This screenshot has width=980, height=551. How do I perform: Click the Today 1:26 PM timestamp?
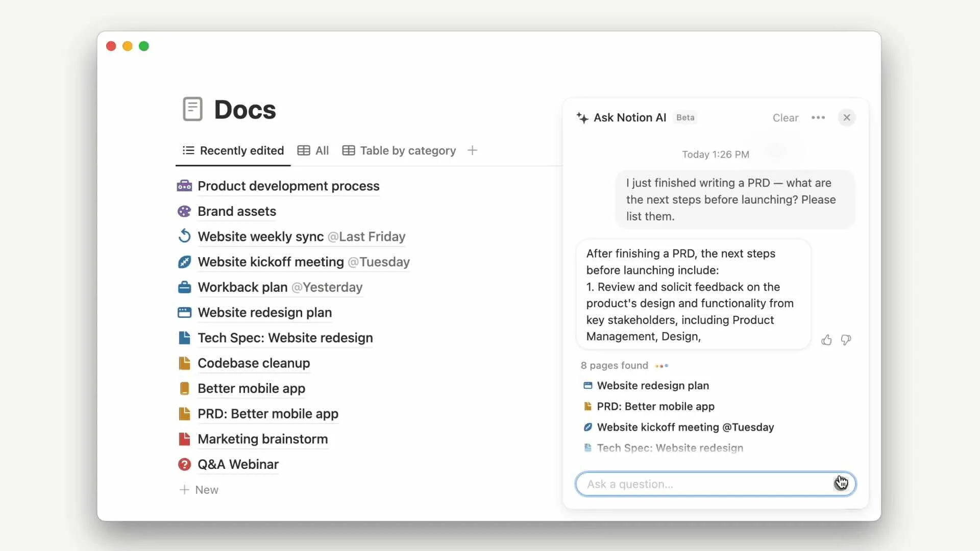[x=716, y=154]
